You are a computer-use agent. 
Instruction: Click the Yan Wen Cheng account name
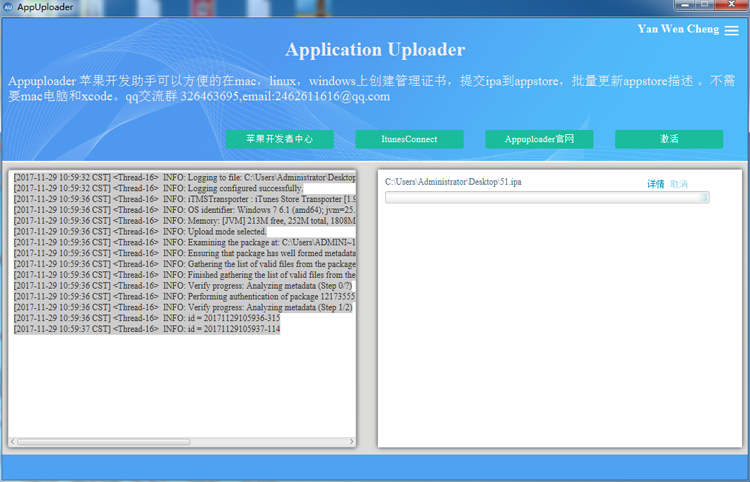(x=678, y=29)
